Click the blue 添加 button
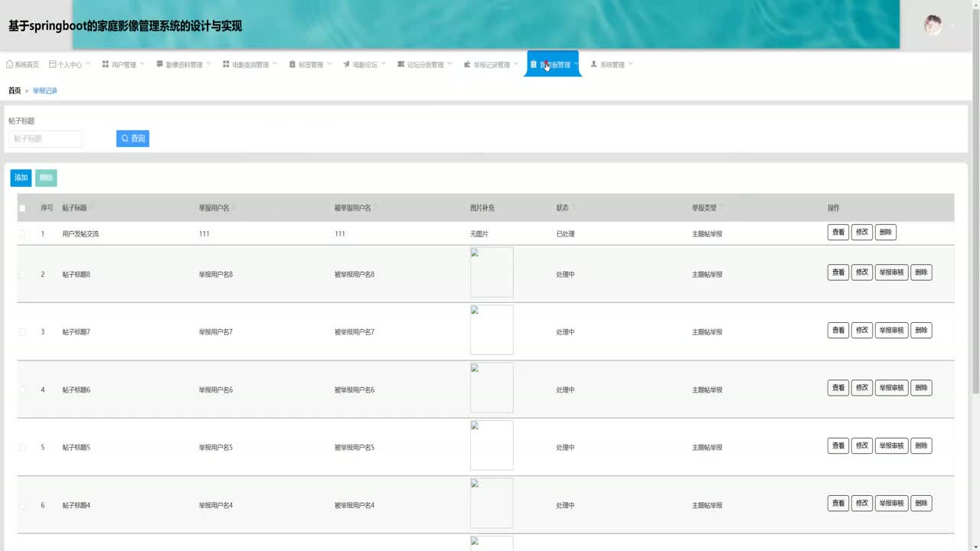 [x=21, y=178]
